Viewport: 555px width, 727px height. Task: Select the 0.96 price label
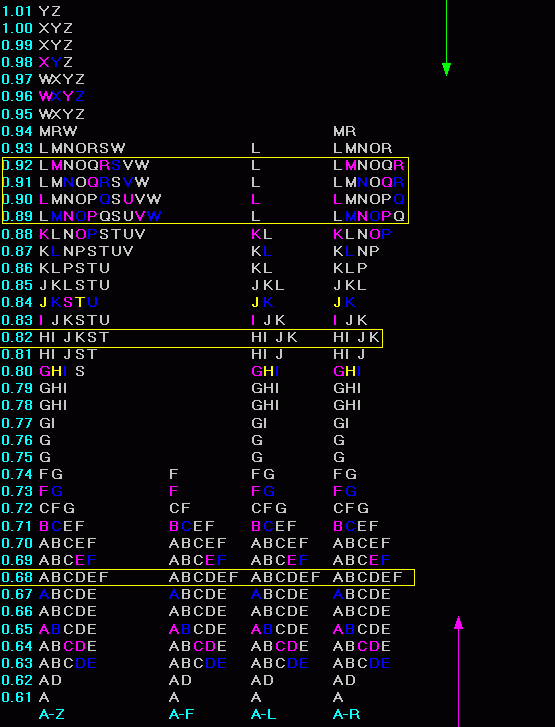click(17, 96)
